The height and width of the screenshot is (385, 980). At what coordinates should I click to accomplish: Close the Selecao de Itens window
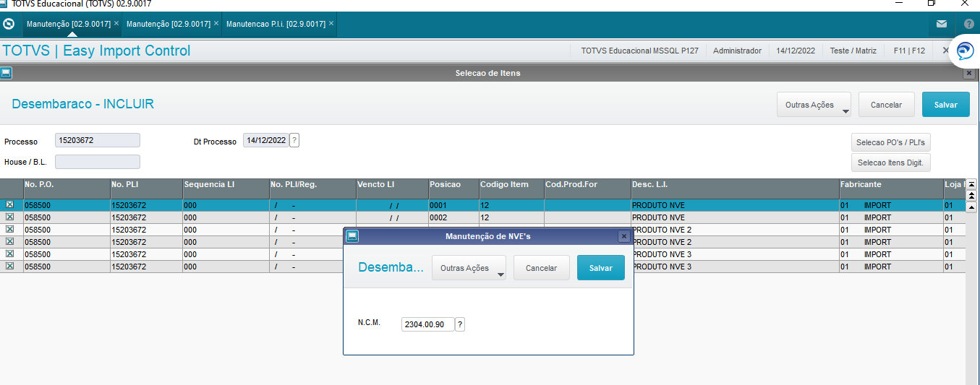(x=969, y=73)
